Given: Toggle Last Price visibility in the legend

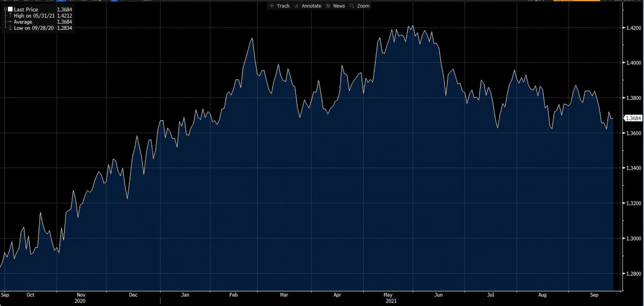Looking at the screenshot, I should (10, 9).
